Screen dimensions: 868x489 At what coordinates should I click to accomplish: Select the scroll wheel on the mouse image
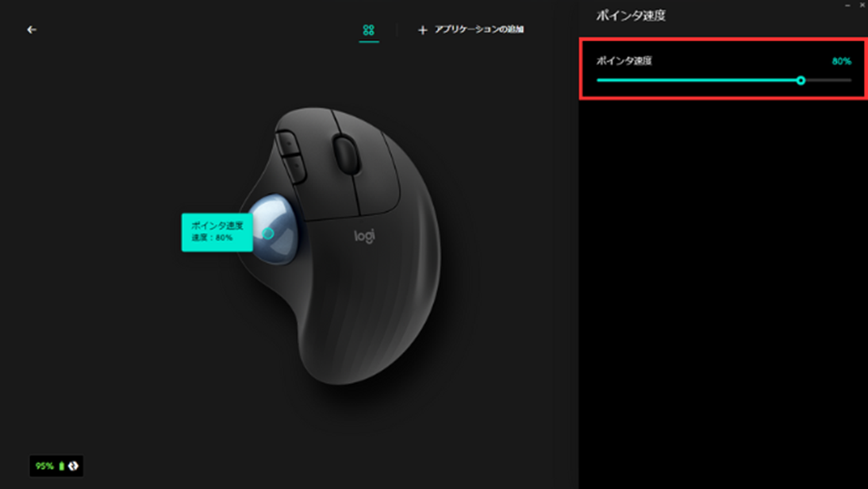(346, 155)
